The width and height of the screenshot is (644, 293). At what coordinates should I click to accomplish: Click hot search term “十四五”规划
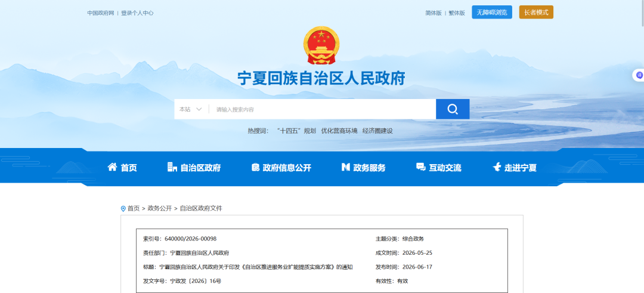tap(296, 131)
